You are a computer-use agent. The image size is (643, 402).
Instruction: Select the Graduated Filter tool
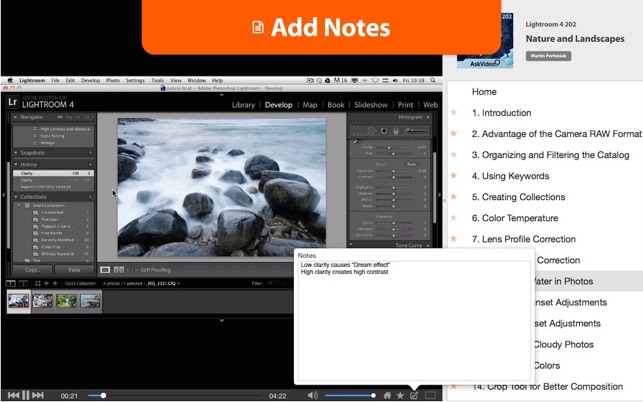click(x=396, y=131)
